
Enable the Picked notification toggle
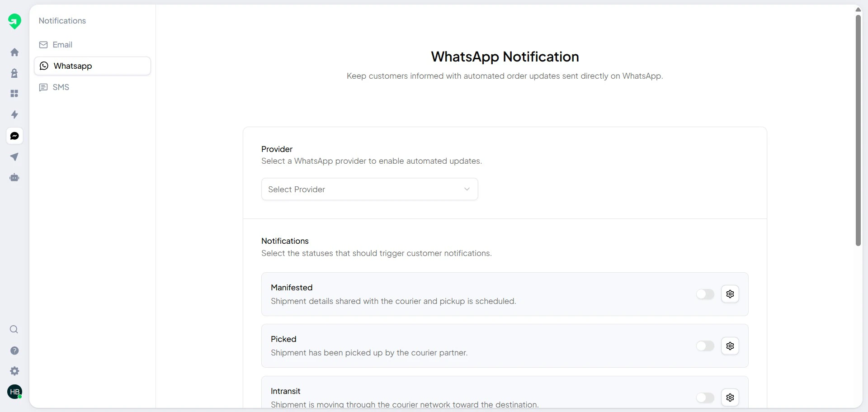tap(705, 346)
